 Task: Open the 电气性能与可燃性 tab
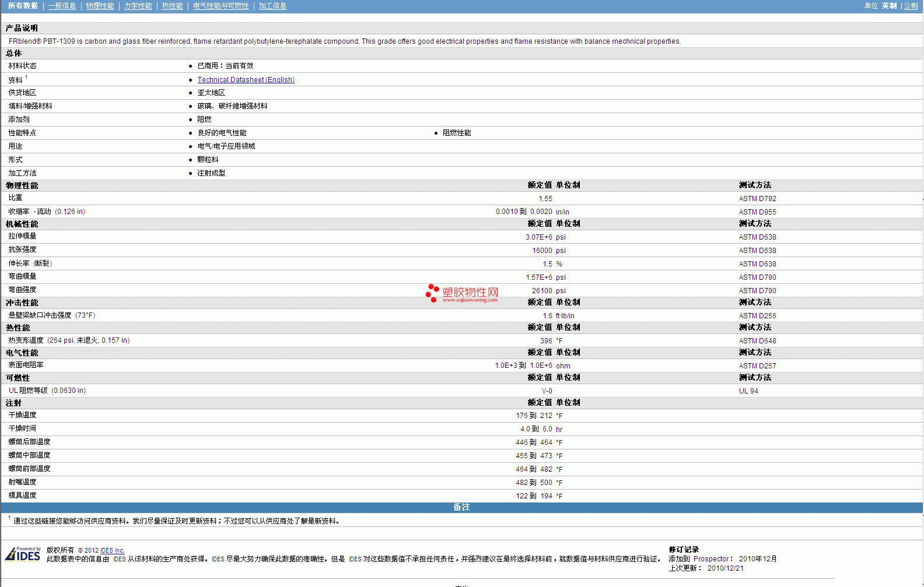point(220,6)
